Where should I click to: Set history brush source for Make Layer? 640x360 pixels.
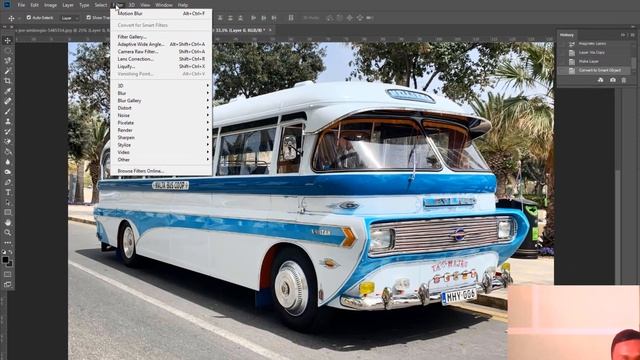[x=562, y=61]
